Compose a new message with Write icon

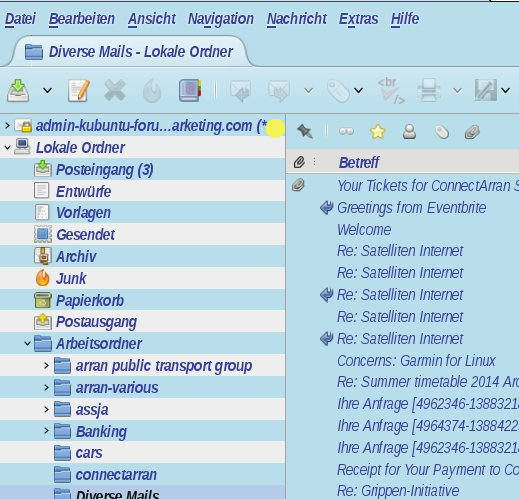point(79,90)
